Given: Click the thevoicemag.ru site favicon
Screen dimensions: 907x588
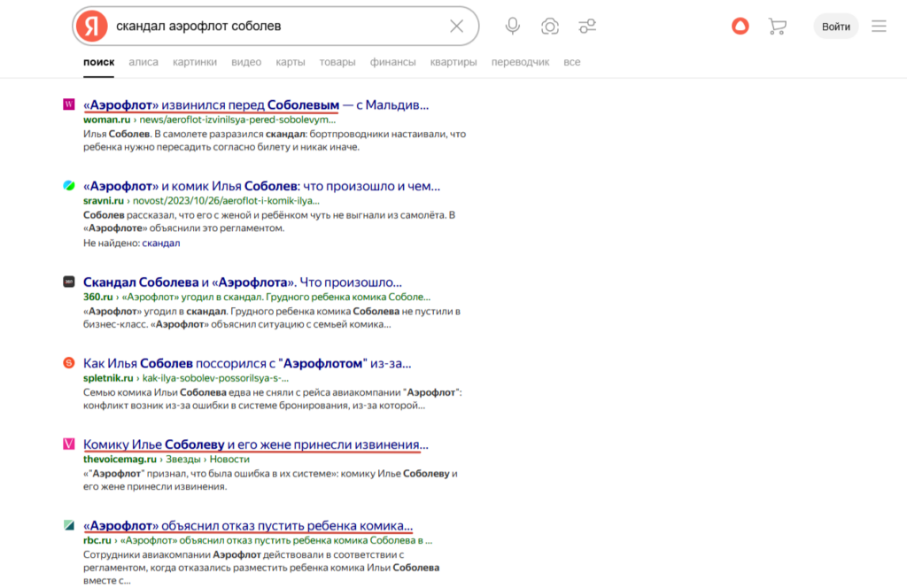Looking at the screenshot, I should 69,444.
